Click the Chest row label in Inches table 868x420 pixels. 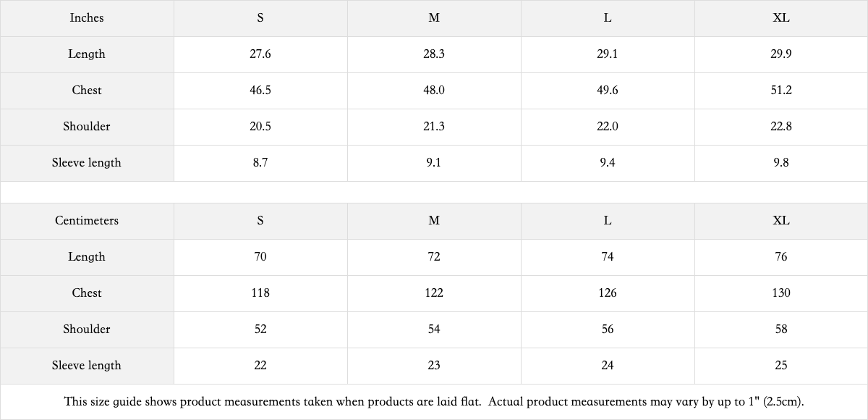click(x=87, y=91)
